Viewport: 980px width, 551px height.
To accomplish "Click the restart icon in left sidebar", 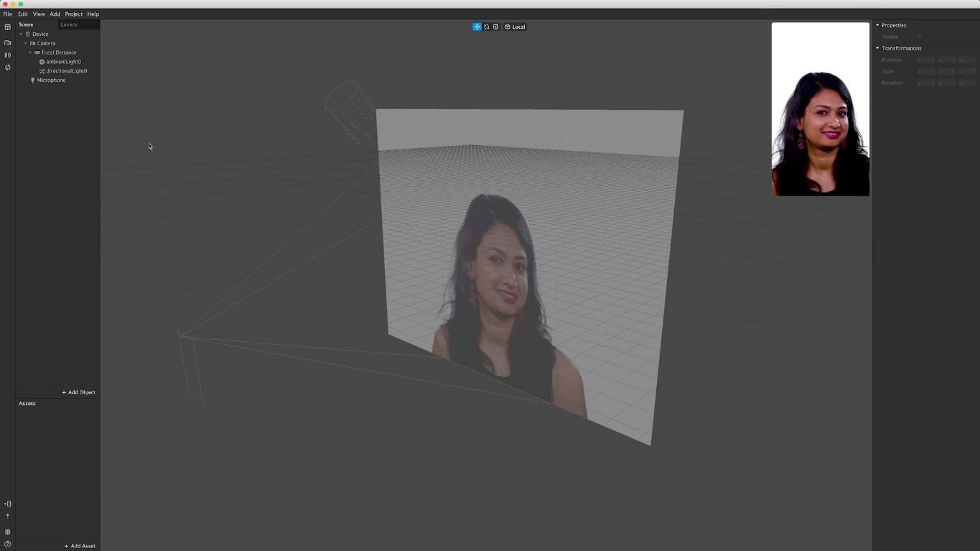I will coord(8,68).
